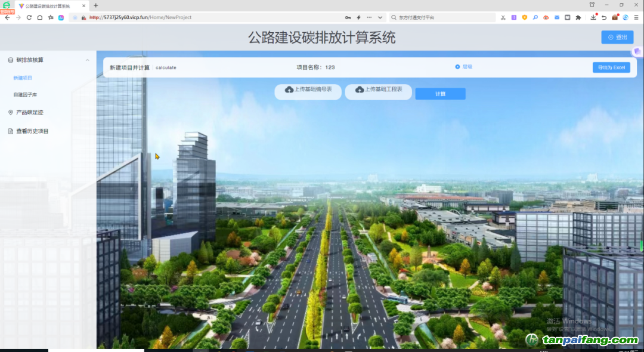This screenshot has width=644, height=352.
Task: Open the browser hamburger main menu
Action: coord(636,17)
